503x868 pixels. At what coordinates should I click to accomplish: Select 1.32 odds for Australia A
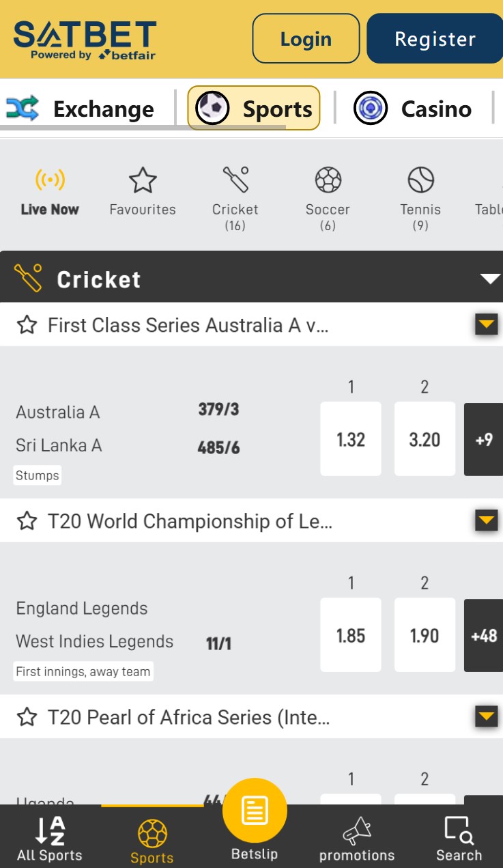pyautogui.click(x=351, y=439)
